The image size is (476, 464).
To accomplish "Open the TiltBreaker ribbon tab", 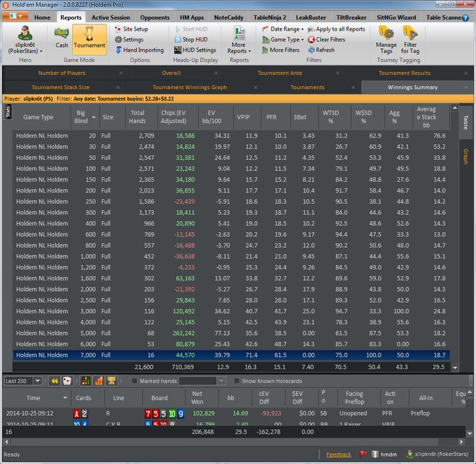I will pyautogui.click(x=352, y=18).
